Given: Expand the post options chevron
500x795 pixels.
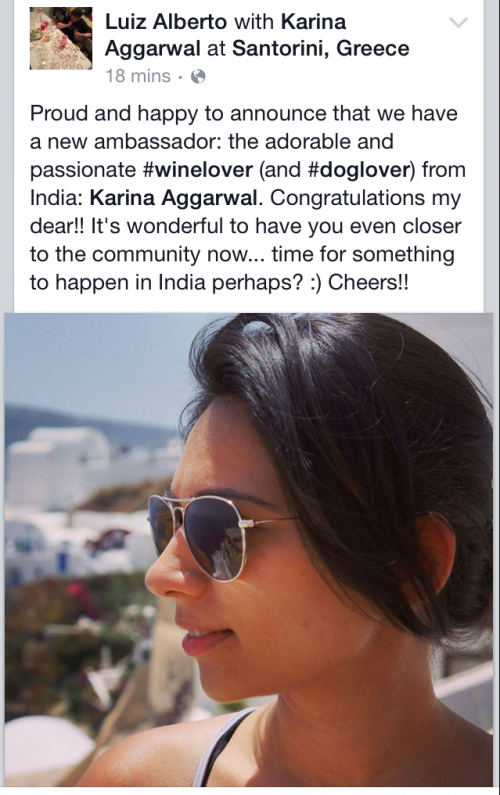Looking at the screenshot, I should pyautogui.click(x=458, y=22).
